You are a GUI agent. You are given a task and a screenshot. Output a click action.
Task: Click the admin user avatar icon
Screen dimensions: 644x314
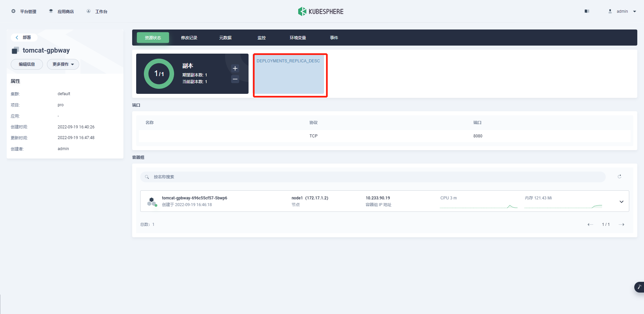click(x=610, y=11)
